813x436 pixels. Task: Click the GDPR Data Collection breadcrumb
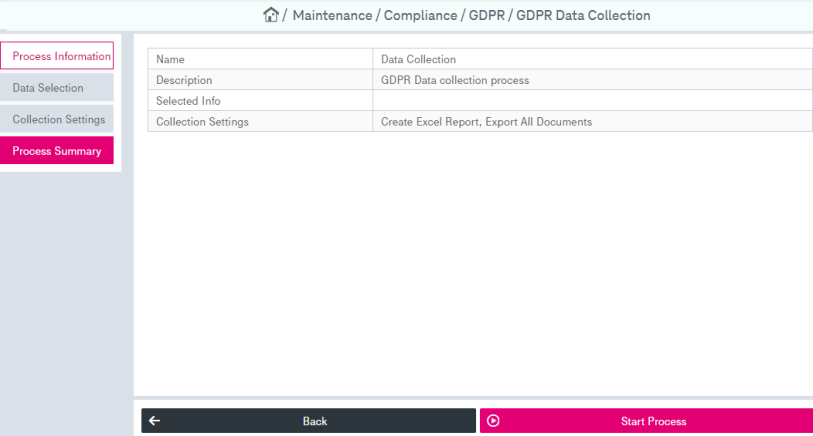point(583,16)
